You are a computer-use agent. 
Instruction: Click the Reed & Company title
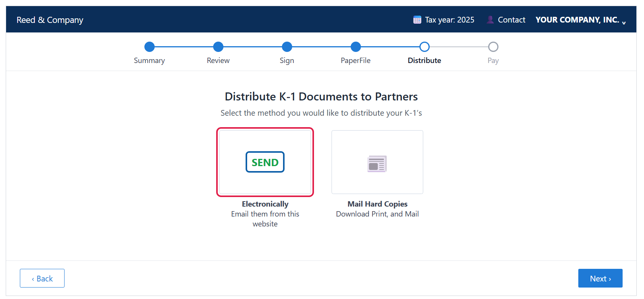pos(50,20)
